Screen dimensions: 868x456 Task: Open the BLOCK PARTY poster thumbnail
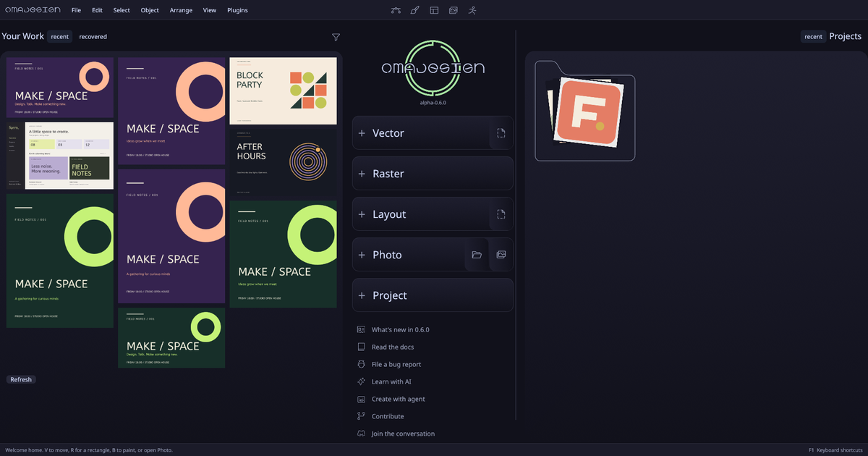[284, 91]
